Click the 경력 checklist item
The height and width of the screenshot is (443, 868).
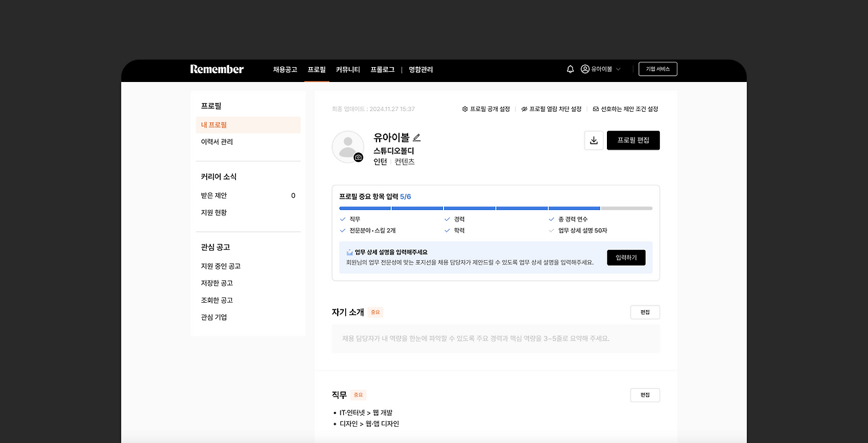[x=454, y=219]
